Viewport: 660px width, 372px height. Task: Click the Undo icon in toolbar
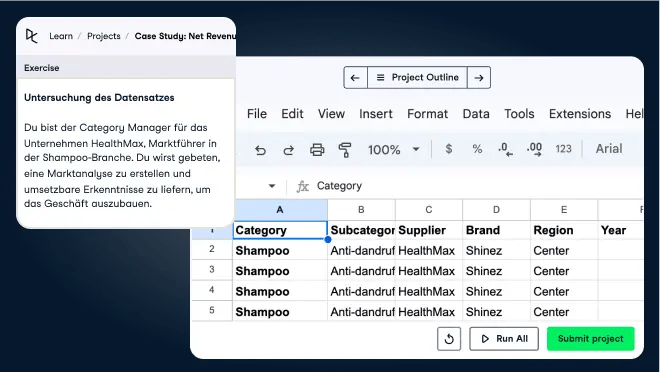[x=261, y=150]
